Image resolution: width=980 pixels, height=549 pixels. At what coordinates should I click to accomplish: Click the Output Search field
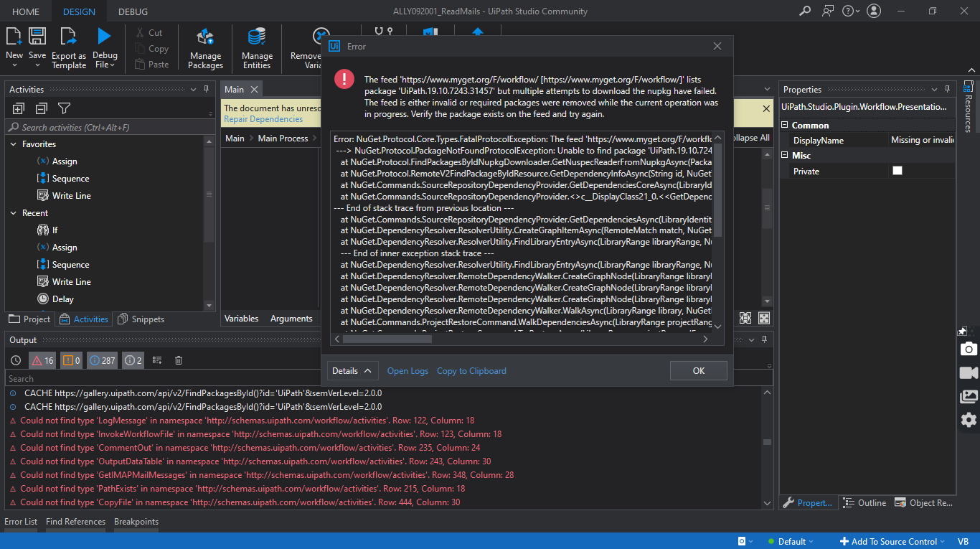click(390, 379)
